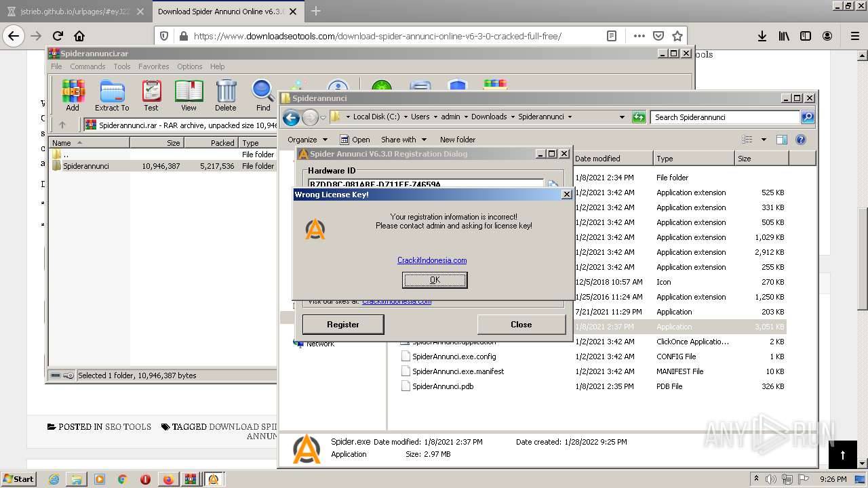Open view options dropdown arrow

click(764, 140)
